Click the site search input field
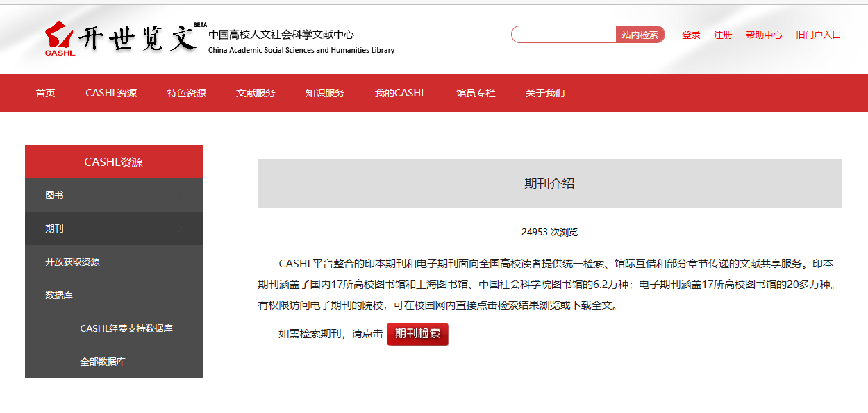This screenshot has width=868, height=413. click(x=563, y=35)
